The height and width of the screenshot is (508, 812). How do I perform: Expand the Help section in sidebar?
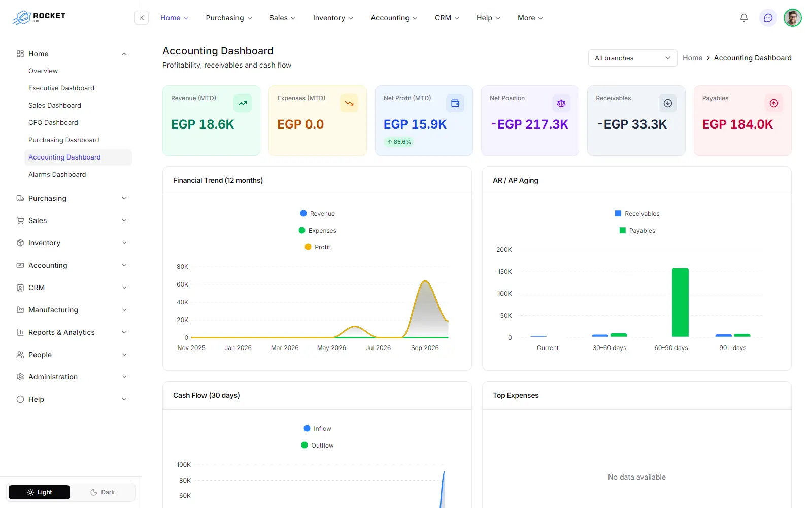[71, 399]
